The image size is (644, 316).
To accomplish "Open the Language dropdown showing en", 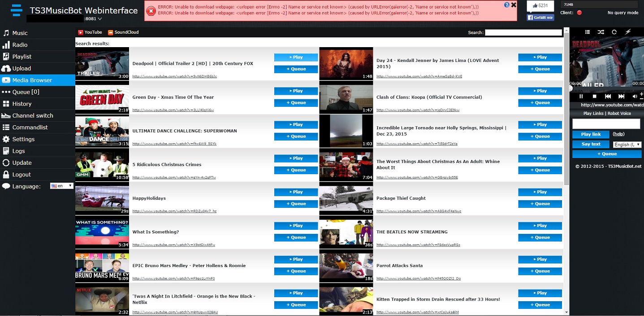I will [x=62, y=186].
